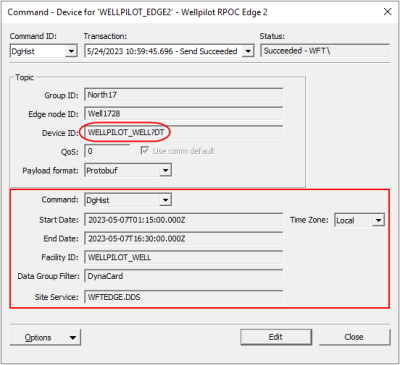Click the End Date field
400x365 pixels.
(183, 239)
